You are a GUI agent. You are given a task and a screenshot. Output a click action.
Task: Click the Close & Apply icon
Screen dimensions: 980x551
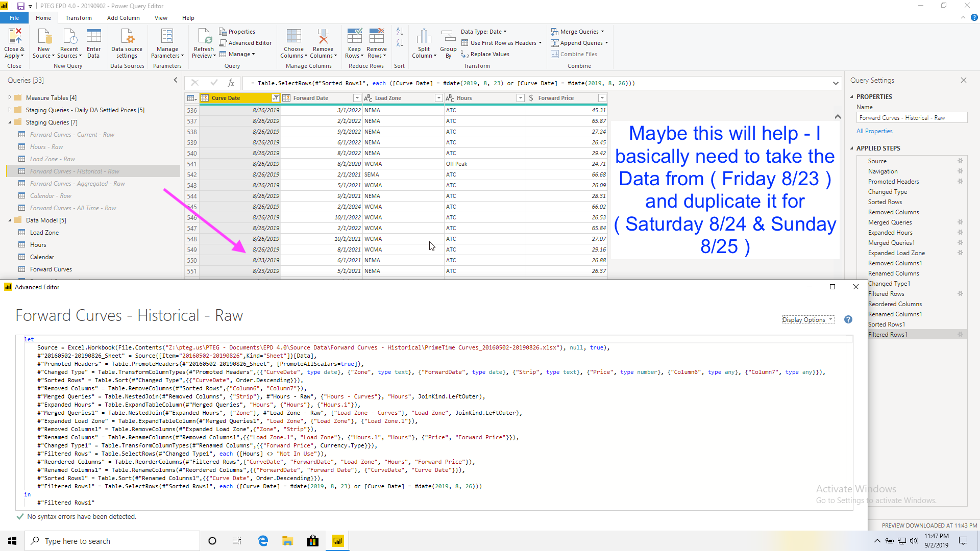coord(14,37)
